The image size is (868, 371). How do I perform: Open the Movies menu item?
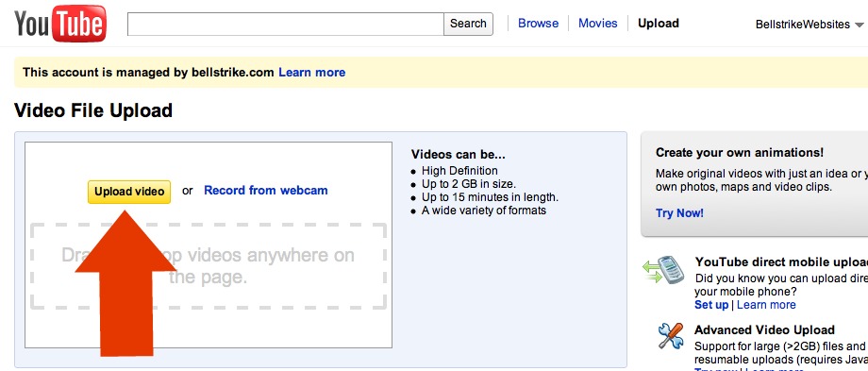pos(598,24)
